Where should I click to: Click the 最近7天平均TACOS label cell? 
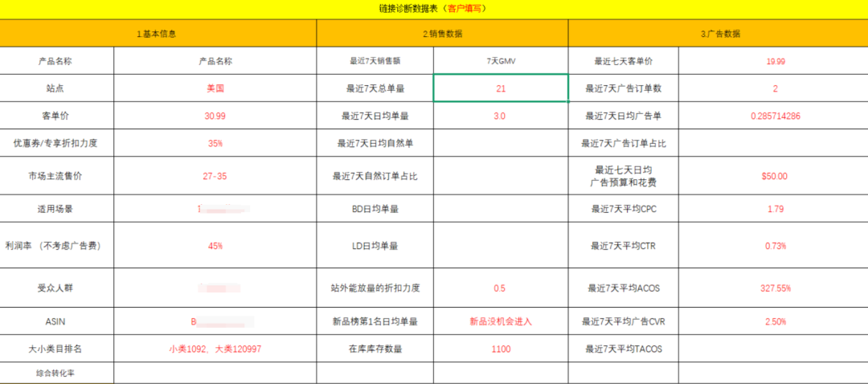624,349
